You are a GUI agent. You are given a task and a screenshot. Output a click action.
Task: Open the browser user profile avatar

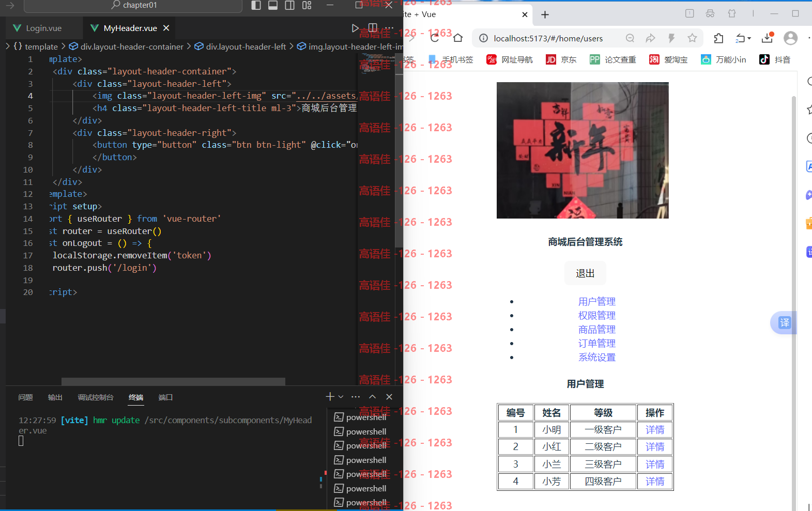(x=790, y=38)
